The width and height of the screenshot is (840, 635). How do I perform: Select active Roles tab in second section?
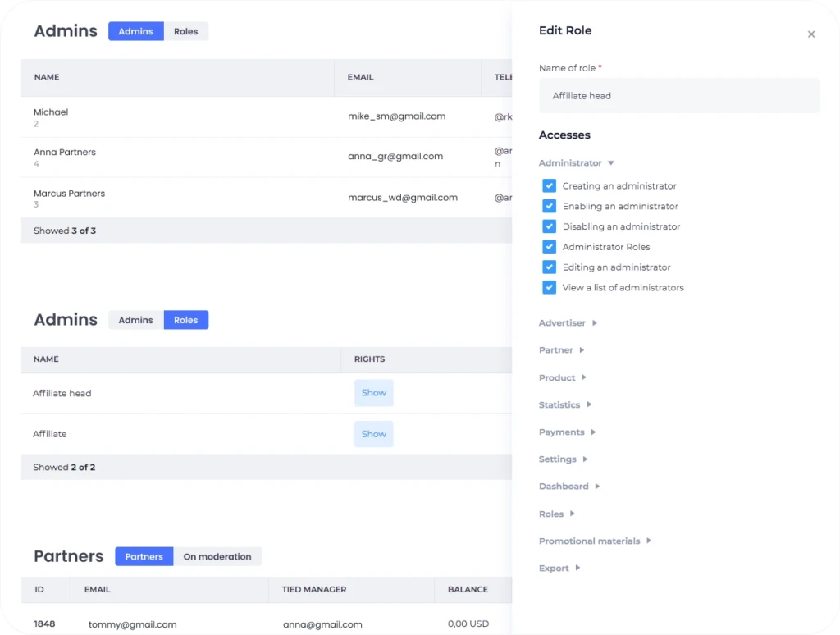click(x=186, y=320)
